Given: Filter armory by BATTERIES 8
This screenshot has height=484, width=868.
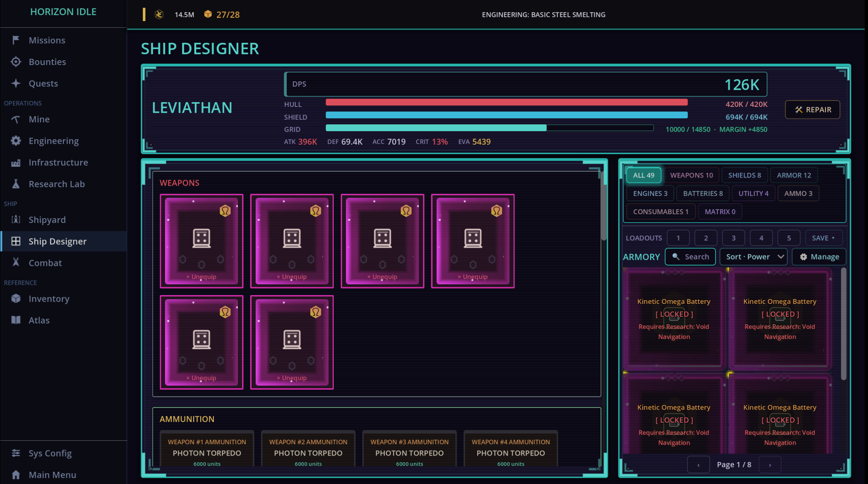Looking at the screenshot, I should pyautogui.click(x=703, y=193).
